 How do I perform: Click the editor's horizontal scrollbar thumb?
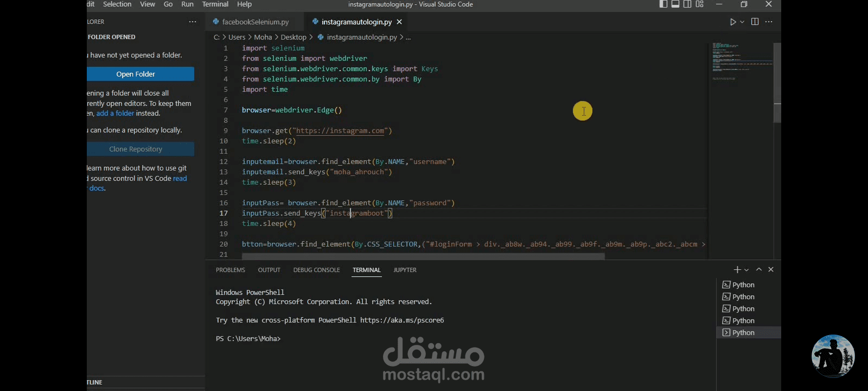[x=423, y=256]
